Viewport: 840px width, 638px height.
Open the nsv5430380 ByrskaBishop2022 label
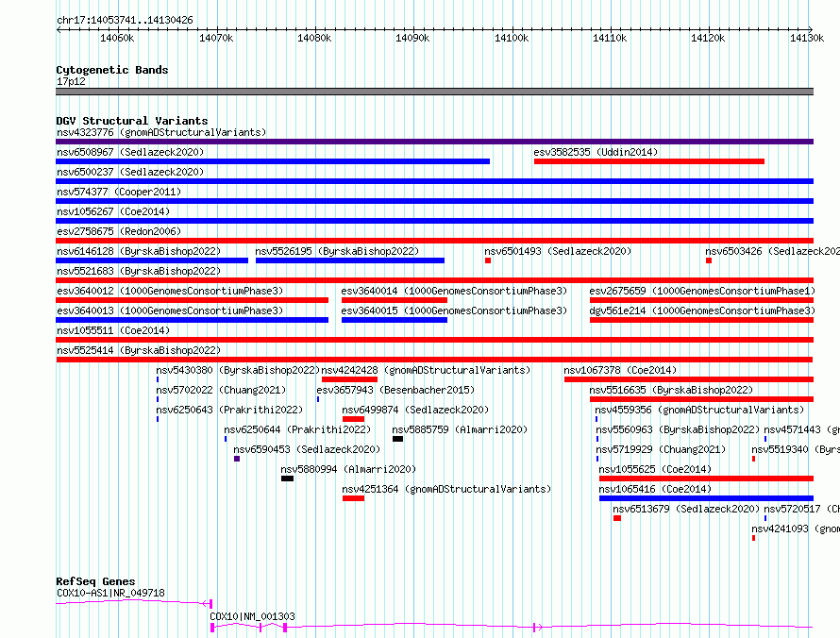pos(238,370)
